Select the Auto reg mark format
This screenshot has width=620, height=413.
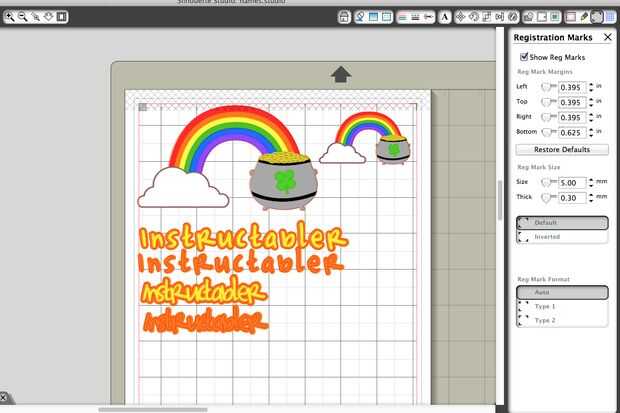[562, 292]
